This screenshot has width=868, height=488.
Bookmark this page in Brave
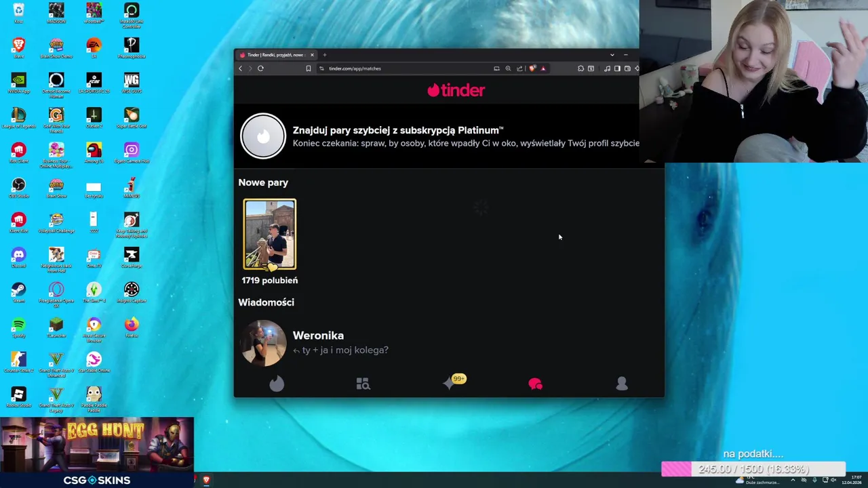[x=308, y=68]
